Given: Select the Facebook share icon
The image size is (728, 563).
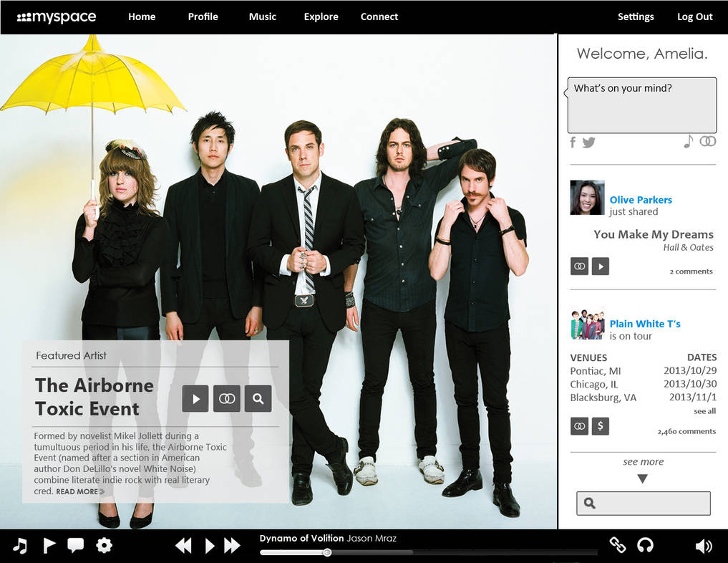Looking at the screenshot, I should pyautogui.click(x=573, y=143).
